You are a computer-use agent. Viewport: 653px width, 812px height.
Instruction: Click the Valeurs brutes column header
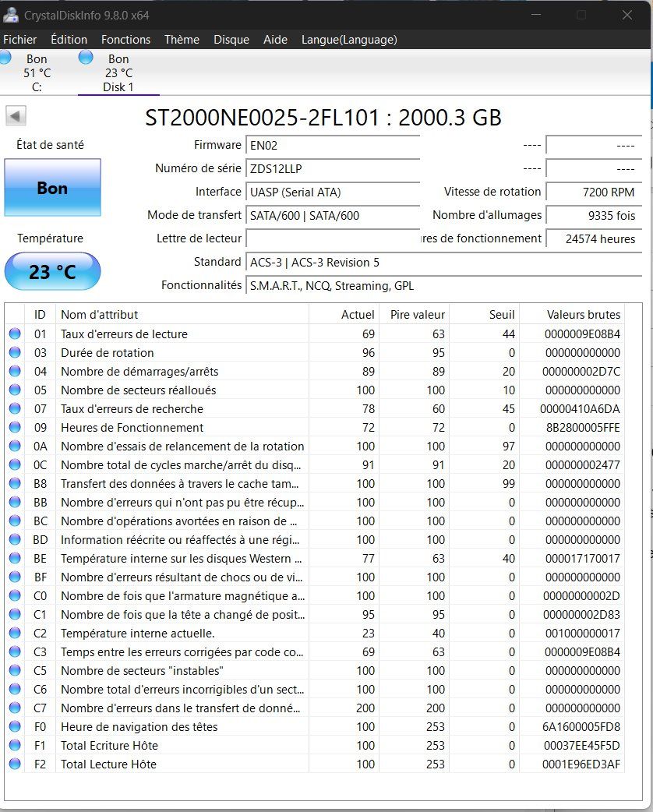(572, 314)
